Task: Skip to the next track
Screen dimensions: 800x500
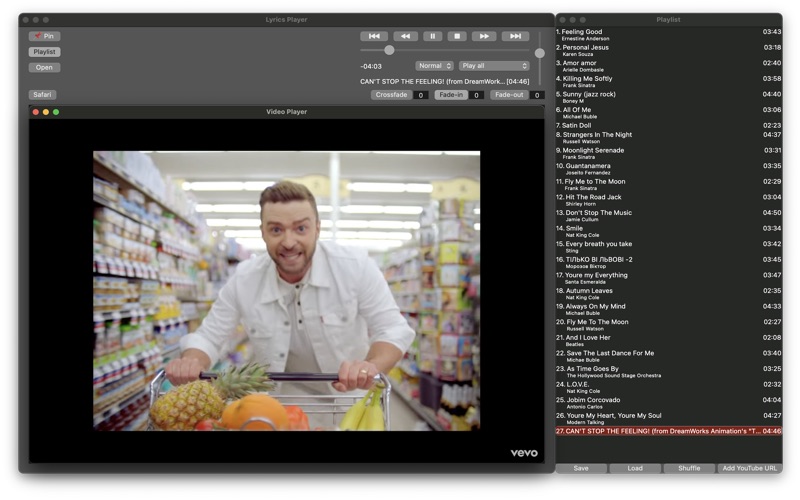Action: [515, 36]
